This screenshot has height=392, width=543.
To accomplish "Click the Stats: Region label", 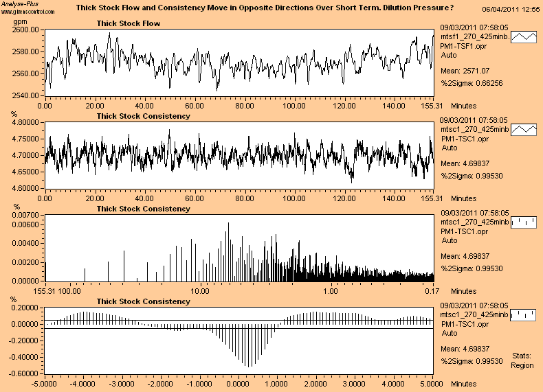I will [x=522, y=360].
